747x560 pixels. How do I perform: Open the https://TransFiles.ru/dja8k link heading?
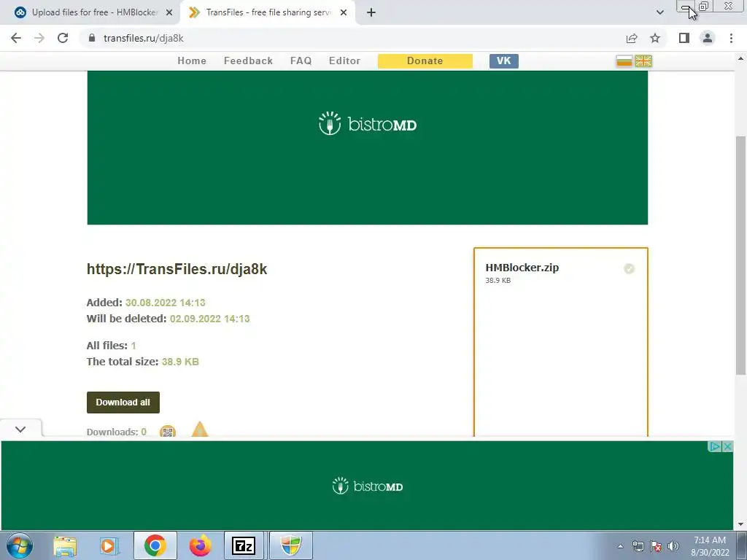[x=177, y=269]
